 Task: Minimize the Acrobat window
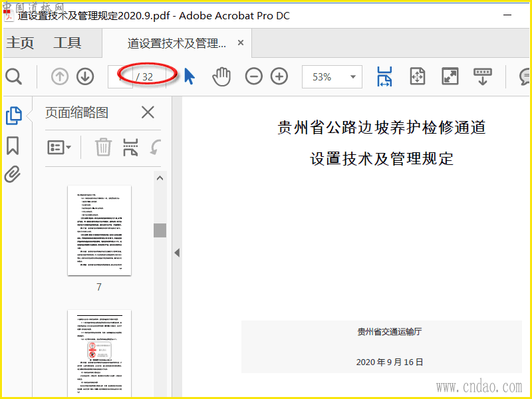(507, 15)
